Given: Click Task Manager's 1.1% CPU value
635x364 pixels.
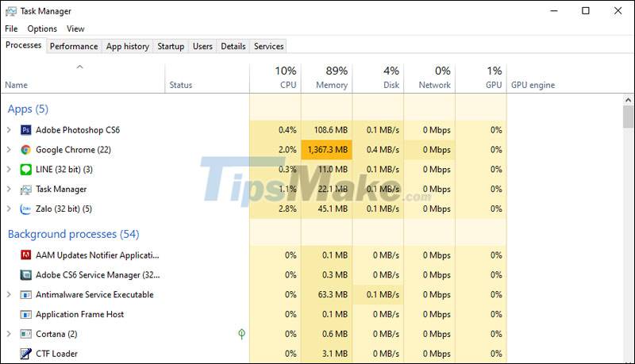Looking at the screenshot, I should point(287,190).
